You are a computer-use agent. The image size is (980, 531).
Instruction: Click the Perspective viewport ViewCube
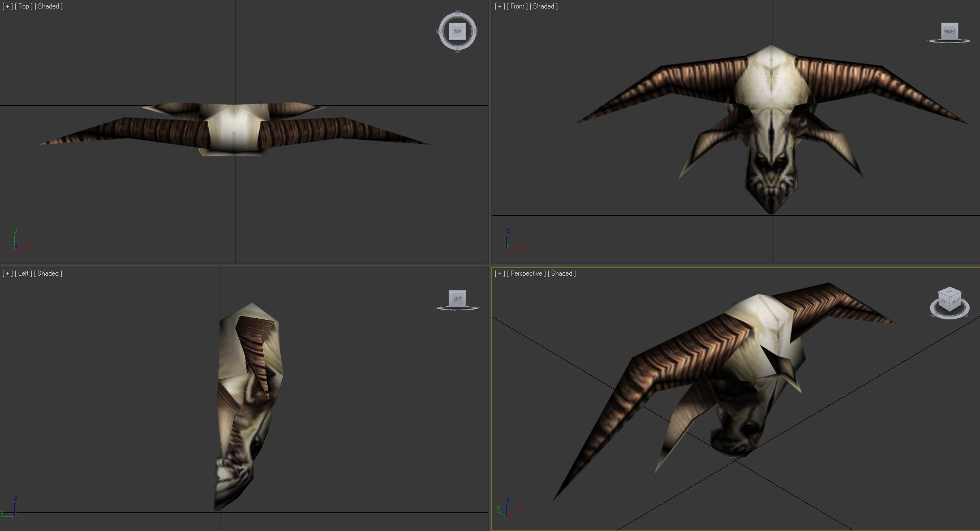click(x=949, y=299)
